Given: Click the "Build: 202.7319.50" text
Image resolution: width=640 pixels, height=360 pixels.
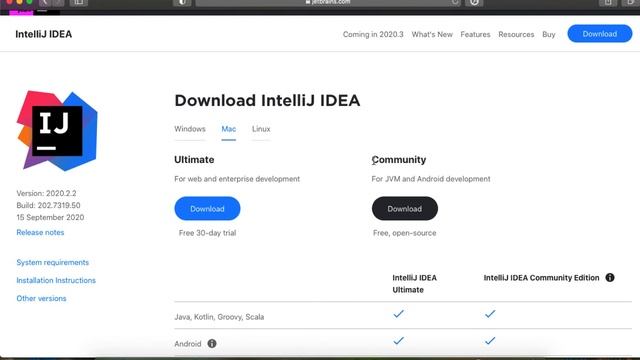Looking at the screenshot, I should tap(48, 205).
